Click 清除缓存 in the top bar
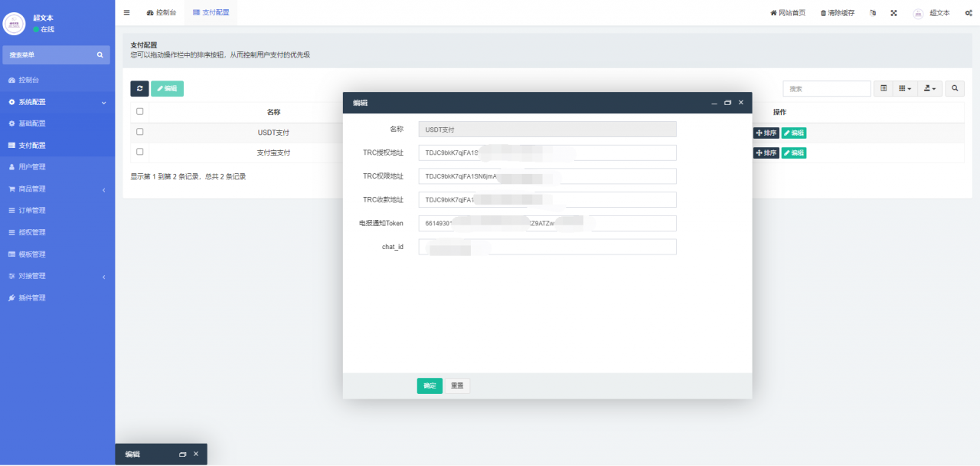Screen dimensions: 980x466 (837, 13)
